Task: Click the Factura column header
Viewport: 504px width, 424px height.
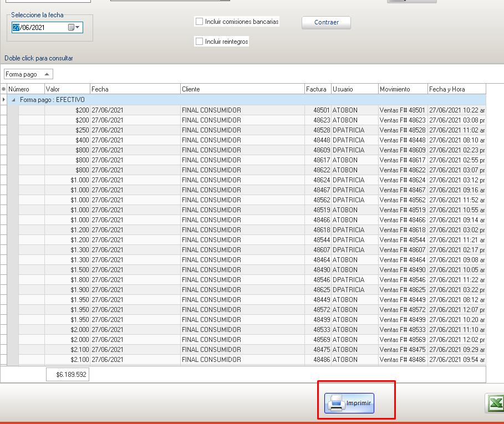Action: point(317,89)
